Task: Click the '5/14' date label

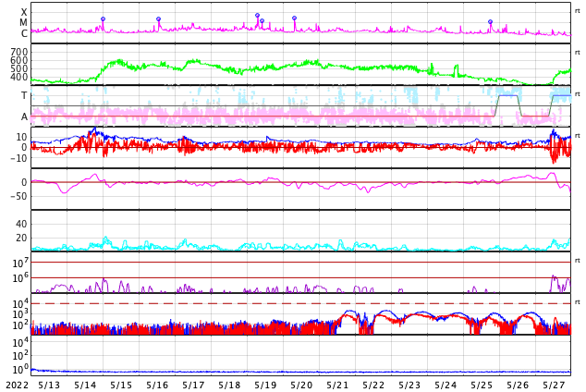Action: coord(85,385)
